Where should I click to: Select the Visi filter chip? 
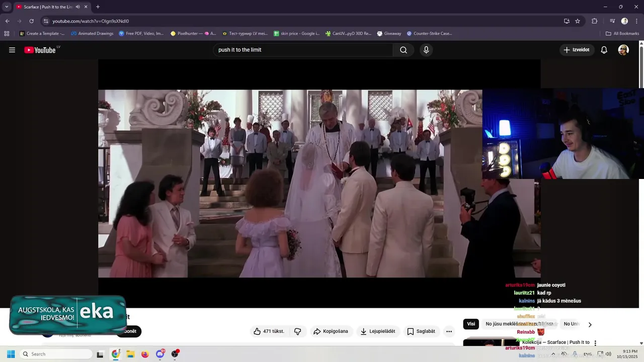click(471, 324)
